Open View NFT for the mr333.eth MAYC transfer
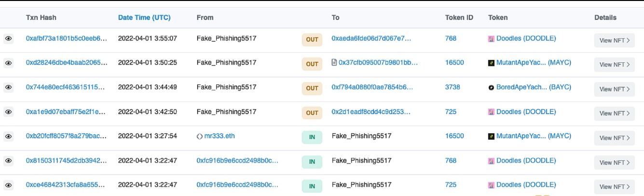The width and height of the screenshot is (644, 196). point(614,138)
